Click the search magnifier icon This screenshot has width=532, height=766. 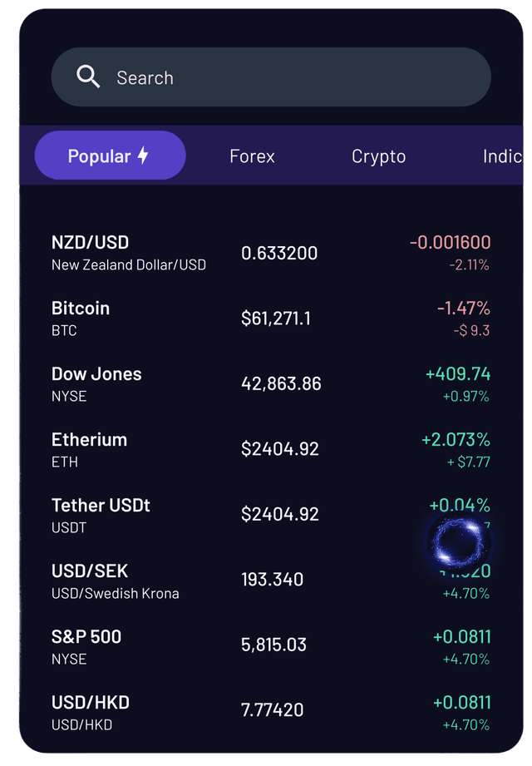coord(88,77)
